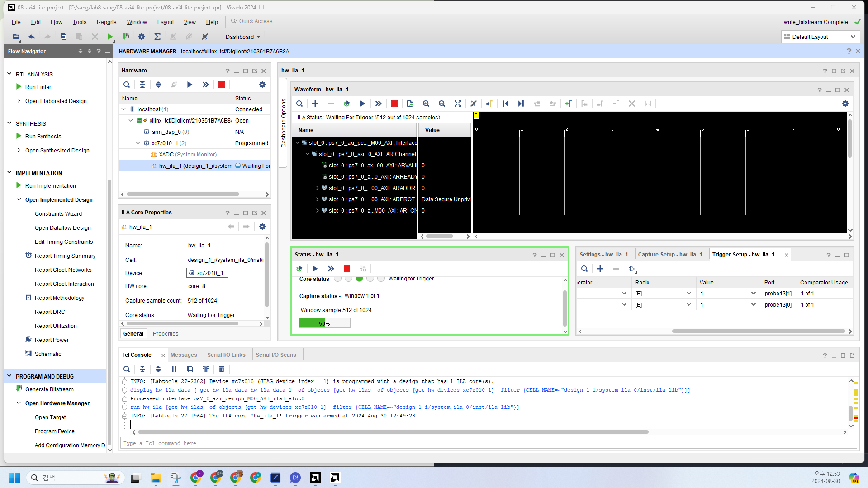
Task: Expand slot_0 ARPROT signal
Action: coord(317,199)
